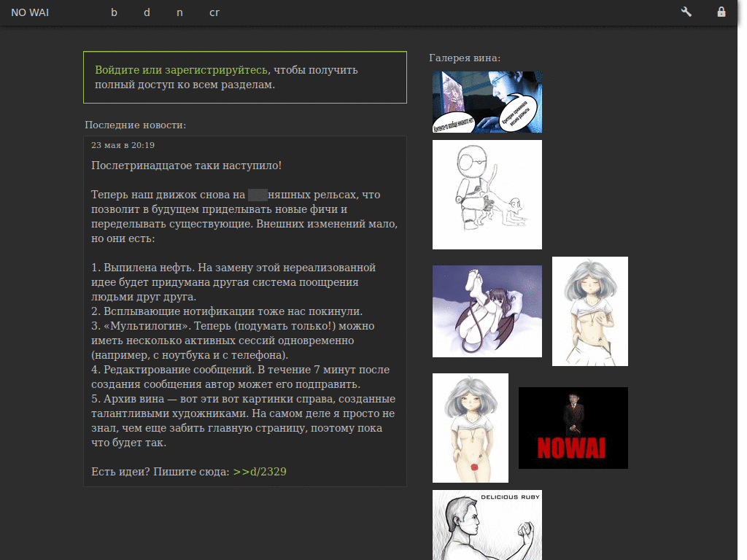Open the red NOWAI logo thumbnail

pyautogui.click(x=573, y=428)
